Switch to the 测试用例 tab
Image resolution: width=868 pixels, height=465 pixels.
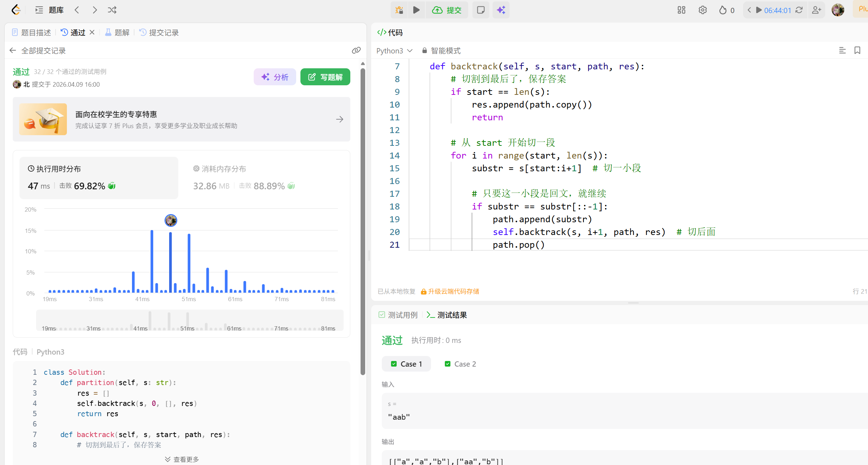click(398, 315)
